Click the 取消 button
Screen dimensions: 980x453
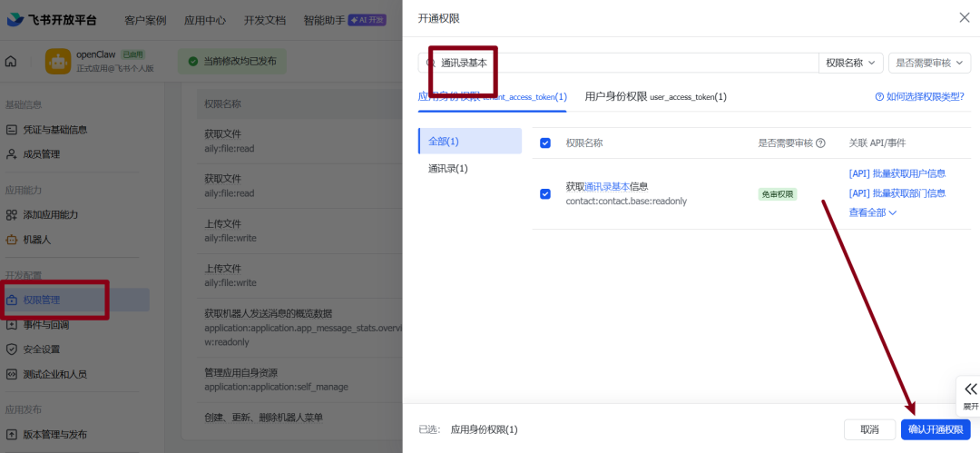(869, 429)
